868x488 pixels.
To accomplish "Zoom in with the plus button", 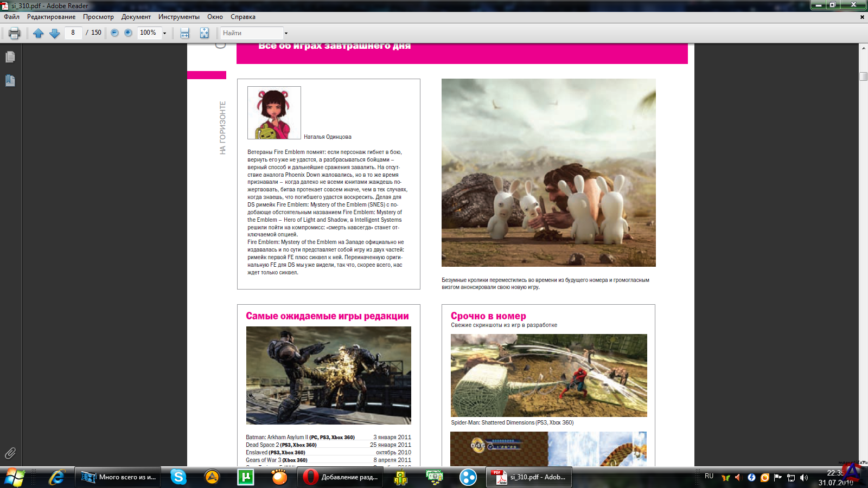I will 128,33.
